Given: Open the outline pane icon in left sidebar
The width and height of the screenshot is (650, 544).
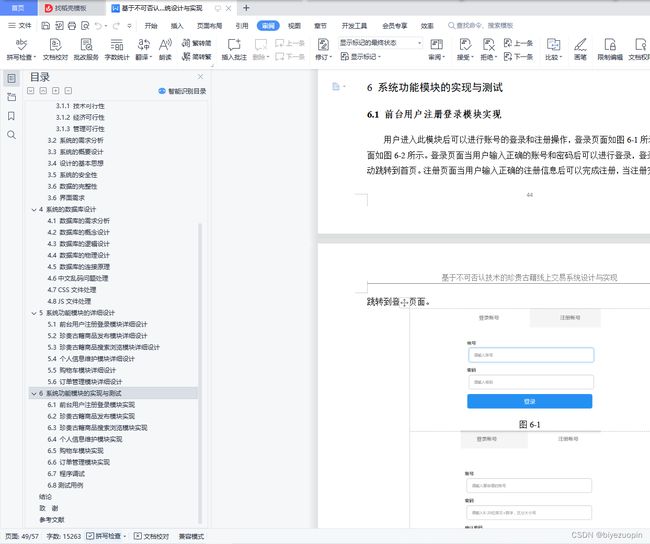Looking at the screenshot, I should (12, 78).
